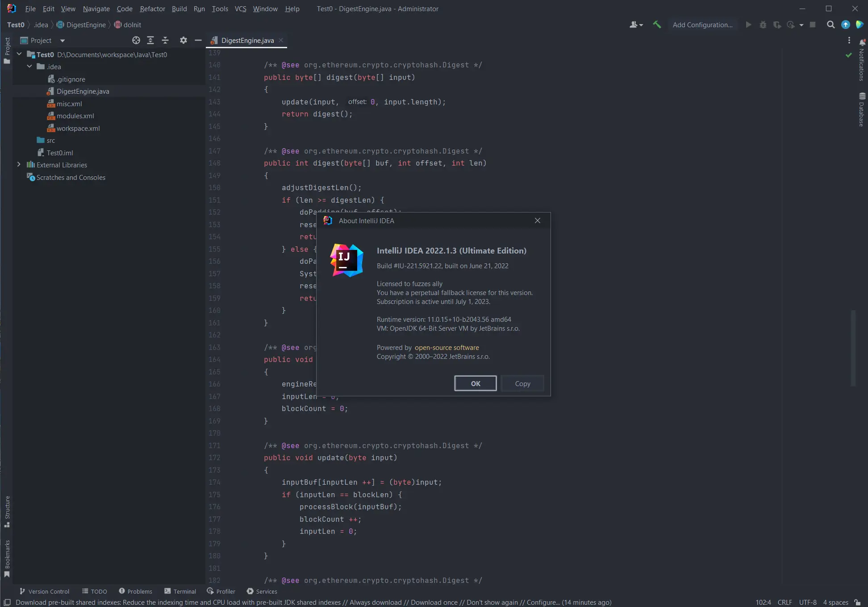Click Expand All in Project panel
868x607 pixels.
click(x=150, y=40)
